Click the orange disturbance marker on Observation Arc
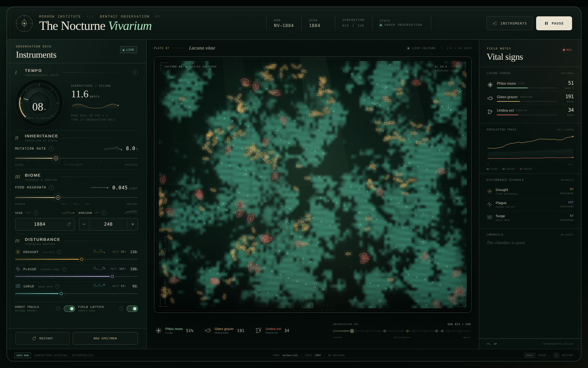 408,331
